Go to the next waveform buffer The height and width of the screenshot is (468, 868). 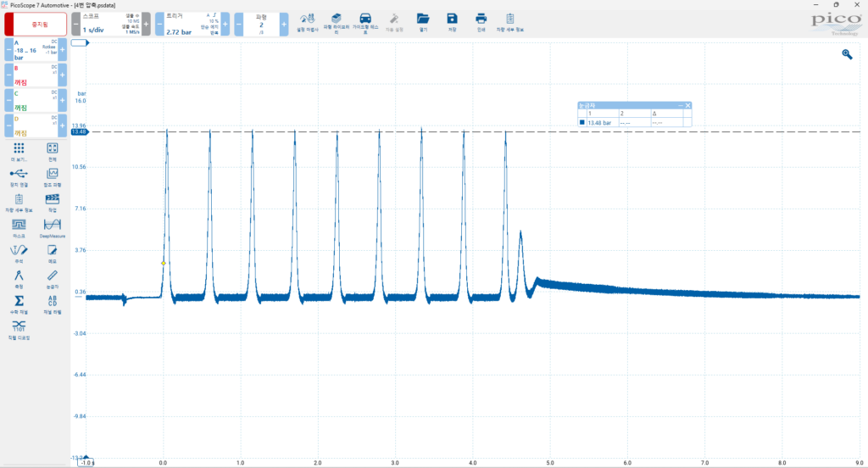click(x=283, y=24)
